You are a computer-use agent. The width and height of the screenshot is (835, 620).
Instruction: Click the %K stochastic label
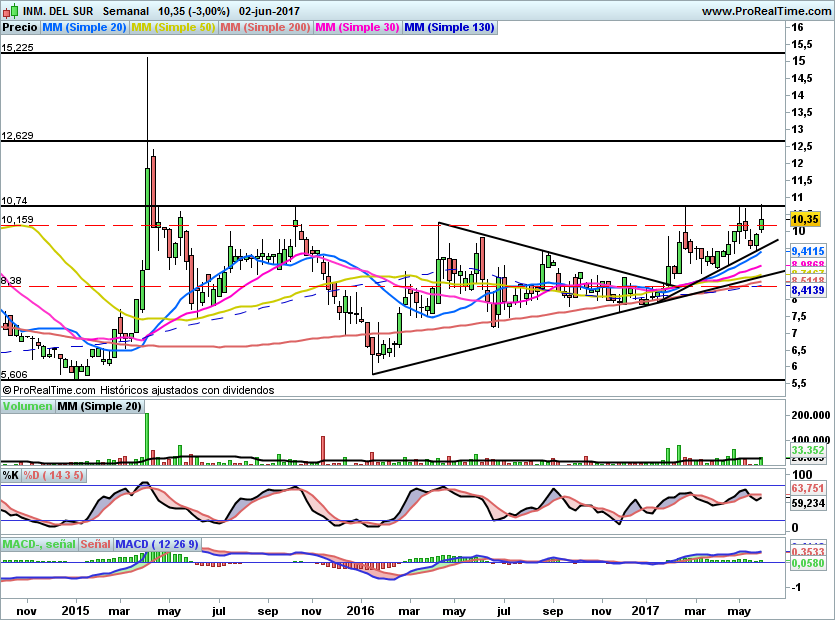pyautogui.click(x=11, y=475)
